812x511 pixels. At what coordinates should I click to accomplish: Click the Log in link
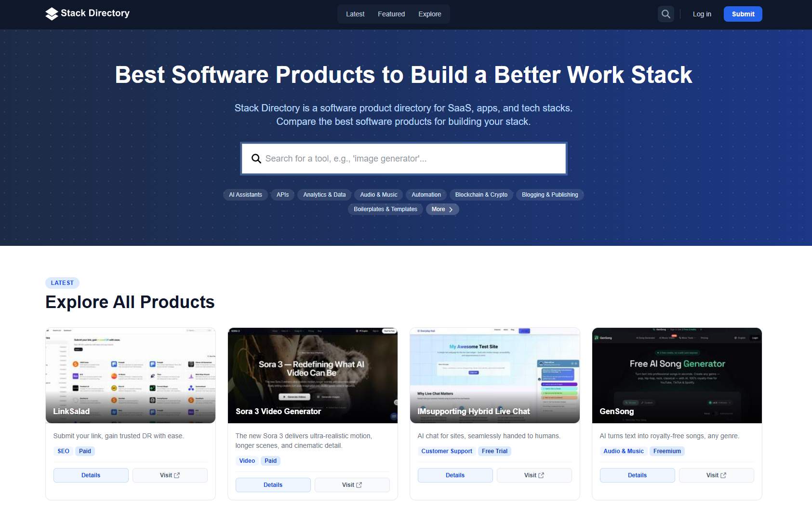702,14
